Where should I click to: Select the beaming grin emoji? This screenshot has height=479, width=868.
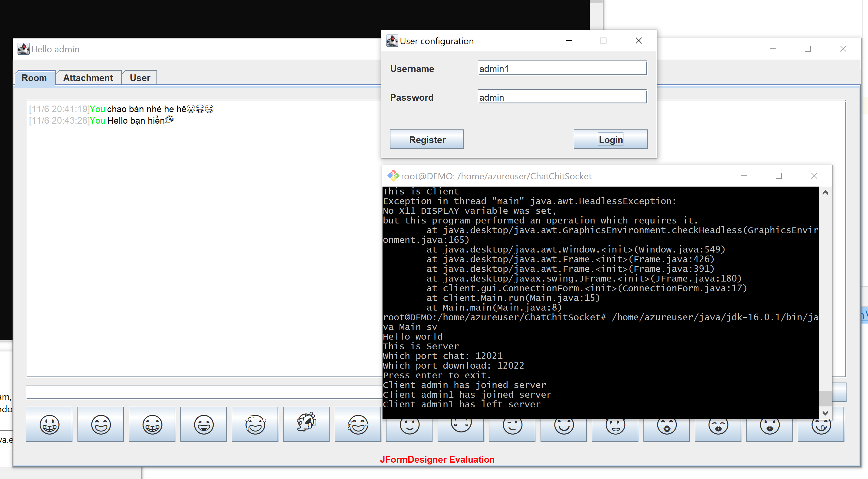pos(152,424)
